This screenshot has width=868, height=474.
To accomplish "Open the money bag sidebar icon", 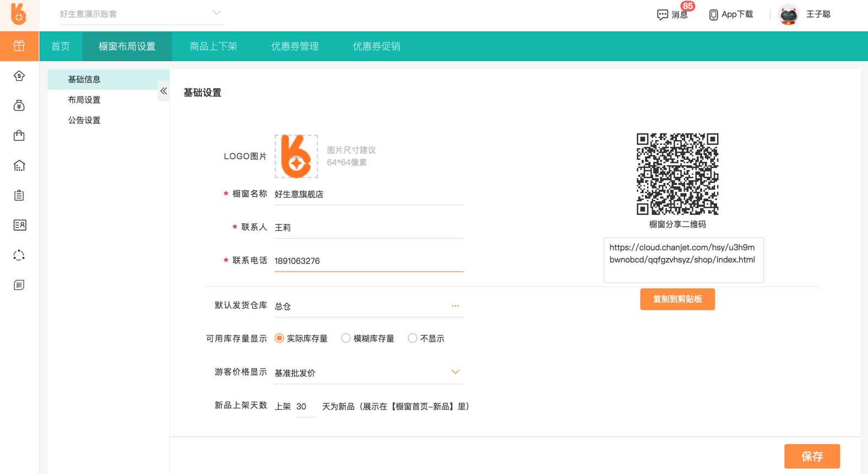I will [x=19, y=105].
